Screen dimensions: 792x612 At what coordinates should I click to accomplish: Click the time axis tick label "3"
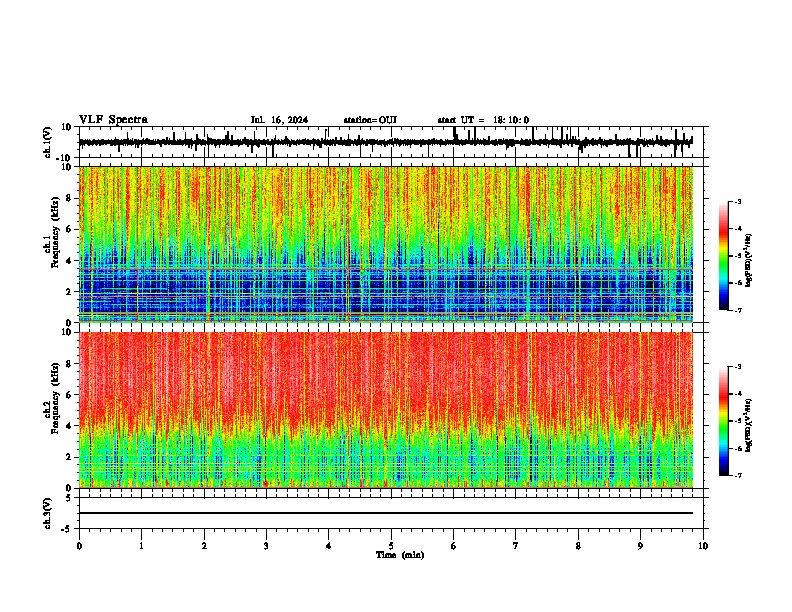[266, 546]
